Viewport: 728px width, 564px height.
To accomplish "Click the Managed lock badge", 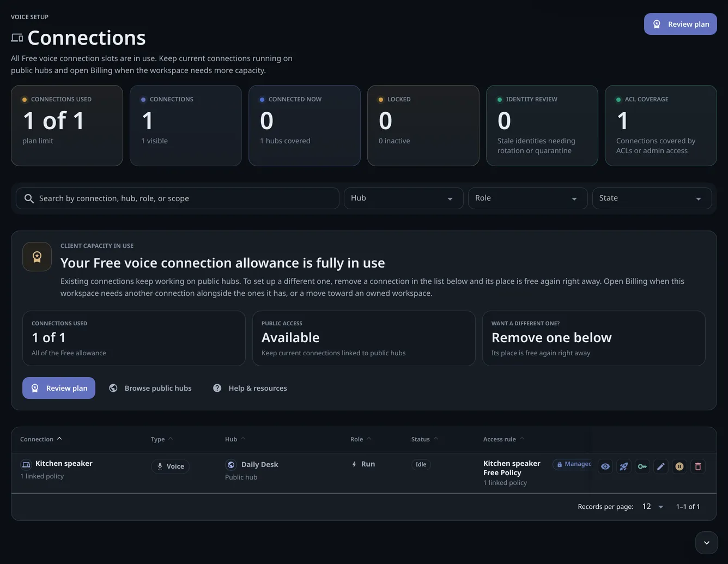I will [x=573, y=464].
